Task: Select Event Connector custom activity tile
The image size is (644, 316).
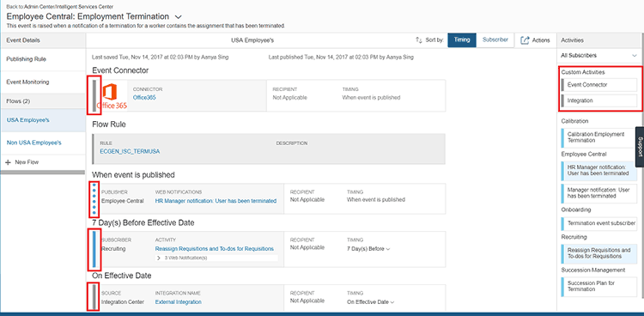Action: coord(598,85)
